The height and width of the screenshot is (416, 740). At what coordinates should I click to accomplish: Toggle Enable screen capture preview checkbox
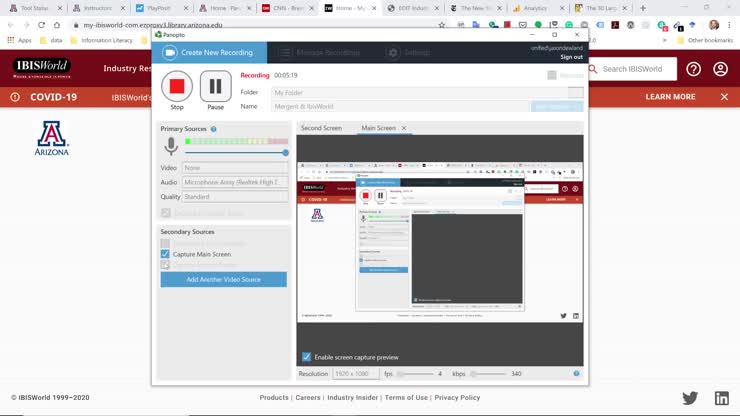[307, 357]
